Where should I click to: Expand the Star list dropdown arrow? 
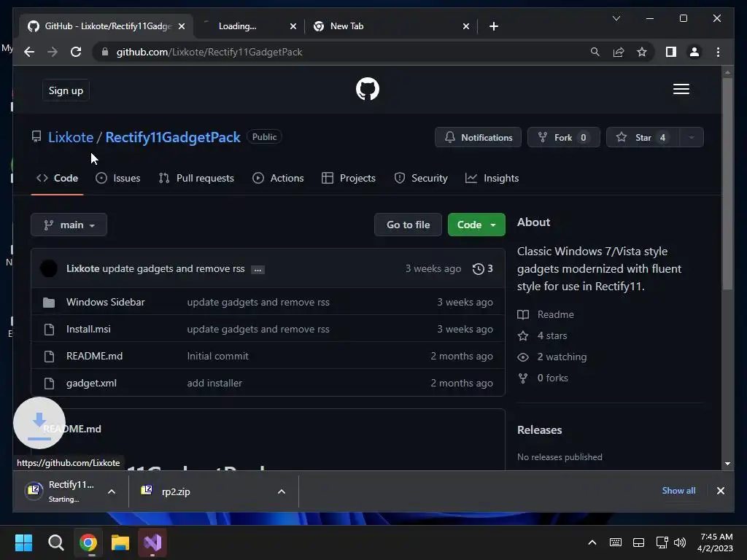692,138
